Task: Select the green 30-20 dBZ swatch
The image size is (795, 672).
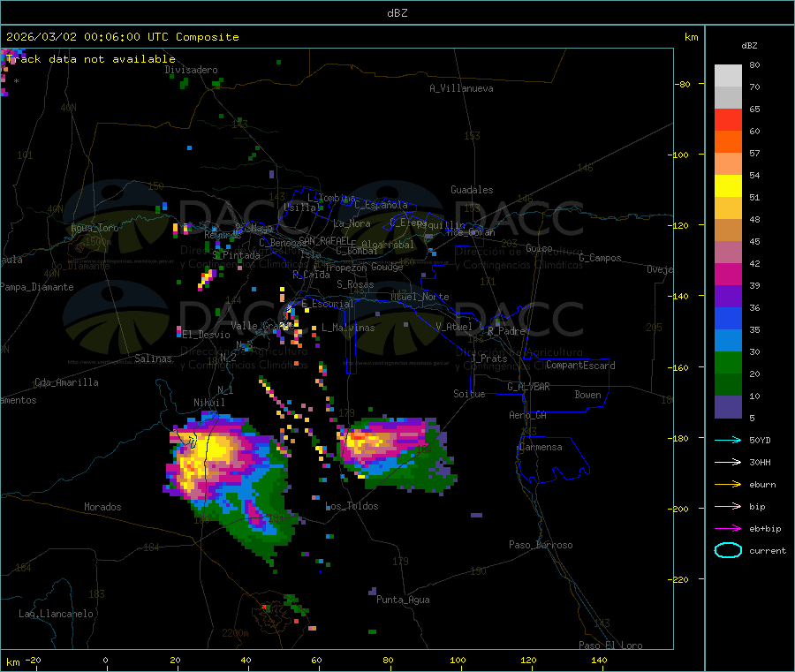Action: (728, 362)
